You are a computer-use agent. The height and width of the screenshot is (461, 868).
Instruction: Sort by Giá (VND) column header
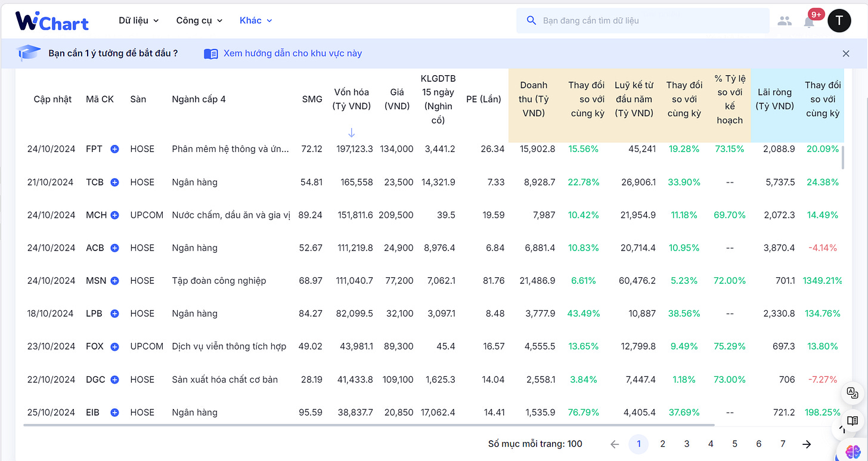click(397, 99)
